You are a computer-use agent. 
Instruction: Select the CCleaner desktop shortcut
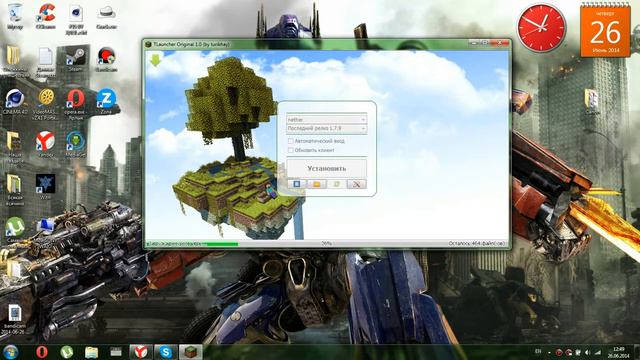coord(45,16)
